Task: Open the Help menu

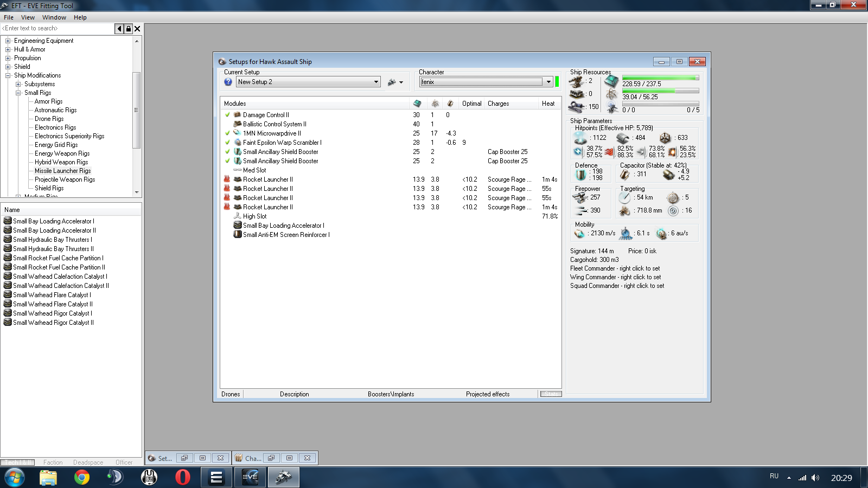Action: click(x=80, y=17)
